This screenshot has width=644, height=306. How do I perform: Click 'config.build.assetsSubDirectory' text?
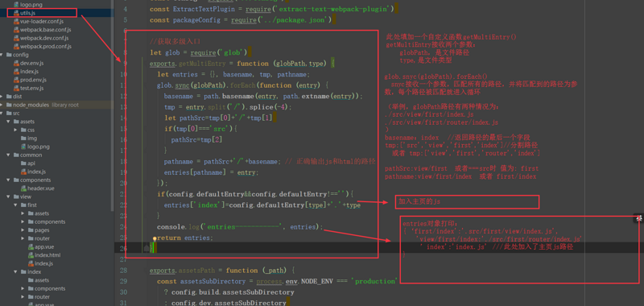pos(233,292)
